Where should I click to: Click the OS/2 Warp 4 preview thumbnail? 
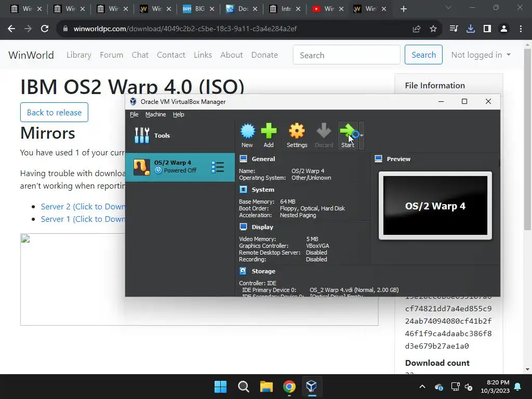click(435, 206)
